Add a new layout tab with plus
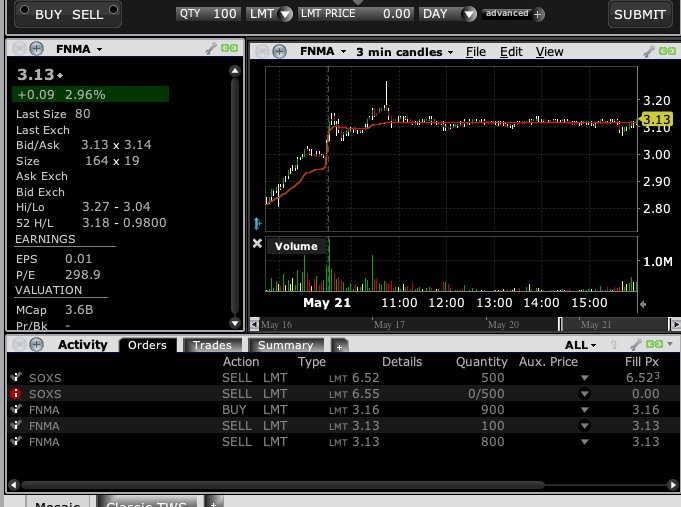 (x=214, y=503)
